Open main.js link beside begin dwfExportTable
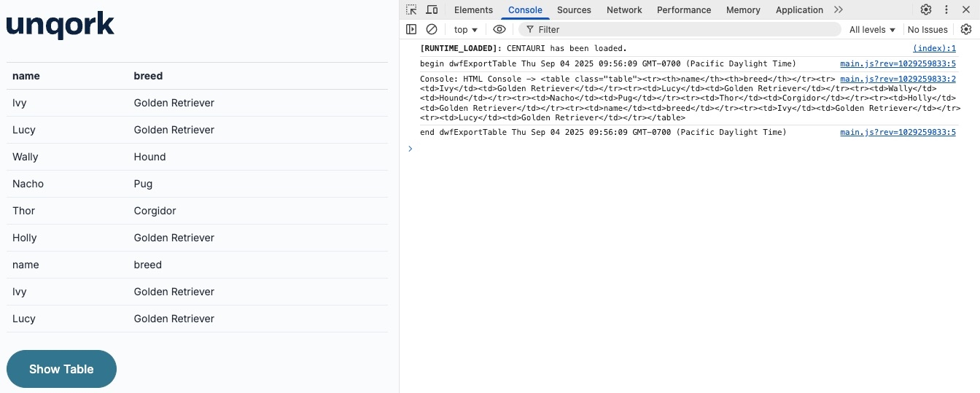 (x=898, y=64)
